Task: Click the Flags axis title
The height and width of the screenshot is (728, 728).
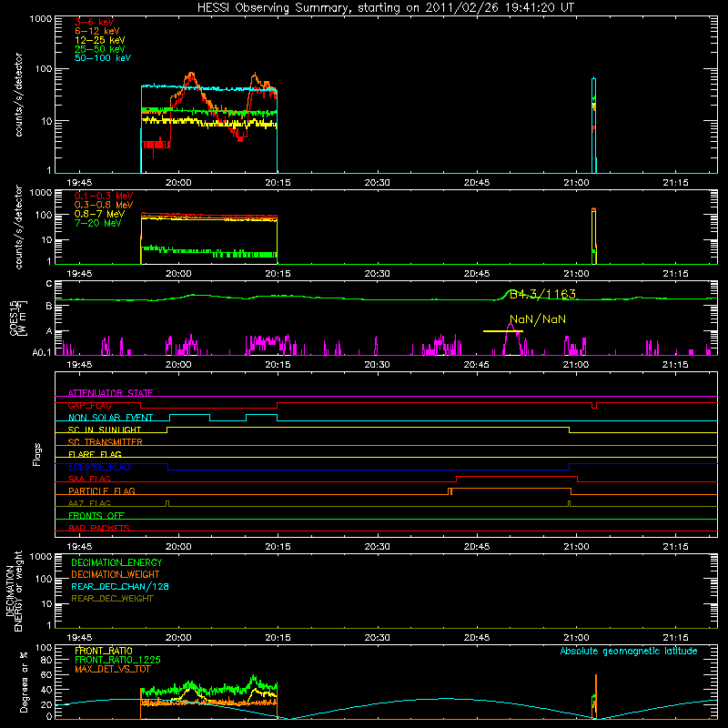Action: pyautogui.click(x=36, y=454)
